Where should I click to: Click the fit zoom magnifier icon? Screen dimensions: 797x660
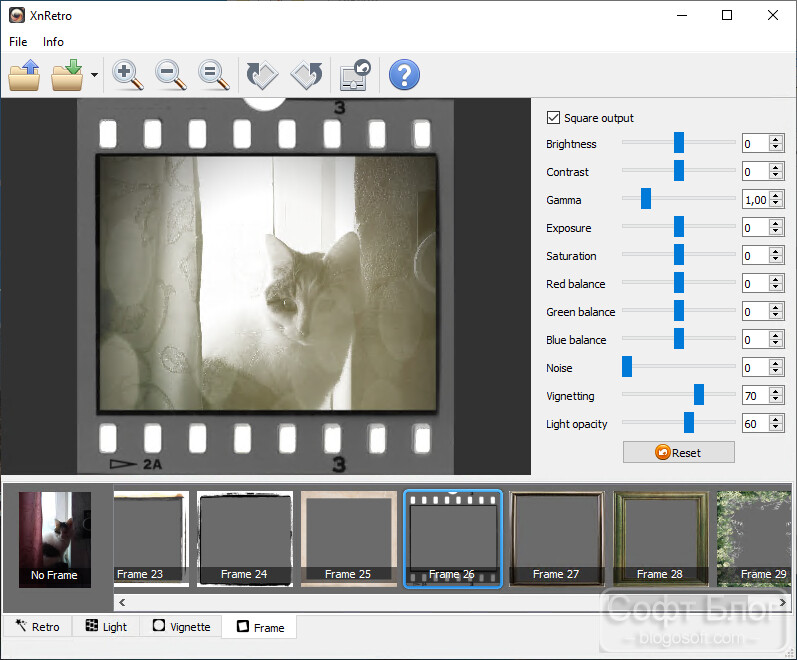coord(214,75)
